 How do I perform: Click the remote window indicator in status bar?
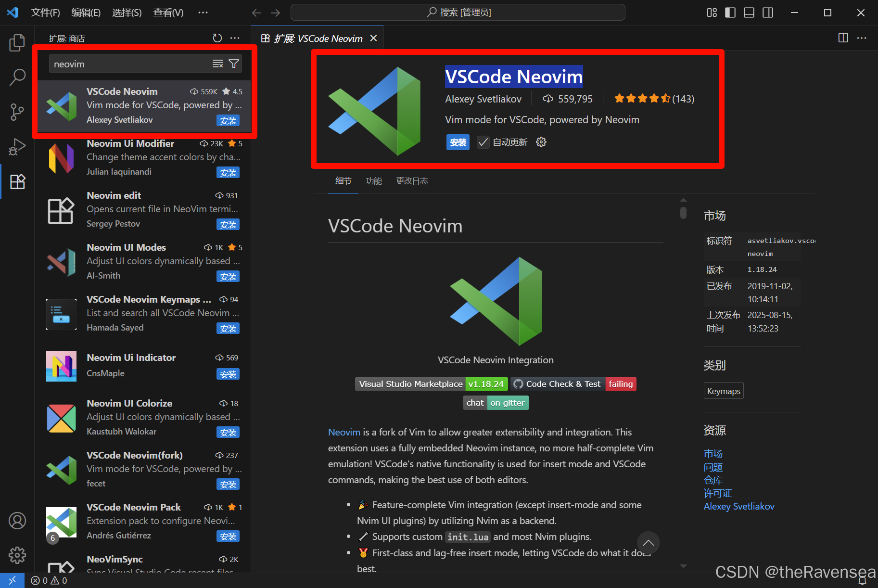coord(12,581)
